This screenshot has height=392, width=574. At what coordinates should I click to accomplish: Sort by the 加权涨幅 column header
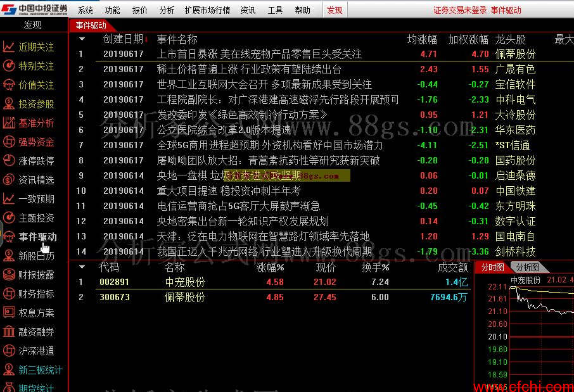(468, 39)
